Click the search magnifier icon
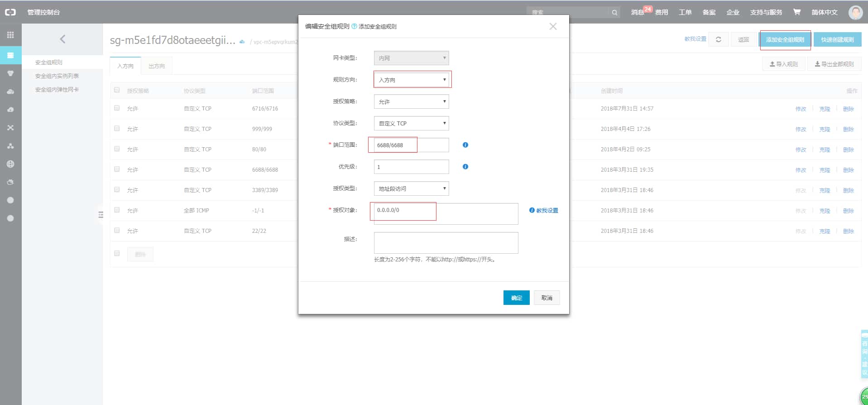The width and height of the screenshot is (868, 405). 614,13
